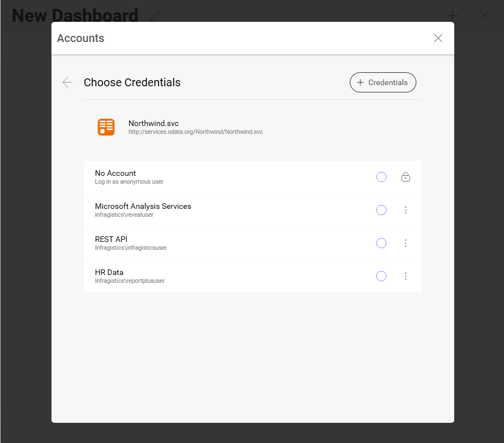504x443 pixels.
Task: Click the lock icon on No Account row
Action: (405, 177)
